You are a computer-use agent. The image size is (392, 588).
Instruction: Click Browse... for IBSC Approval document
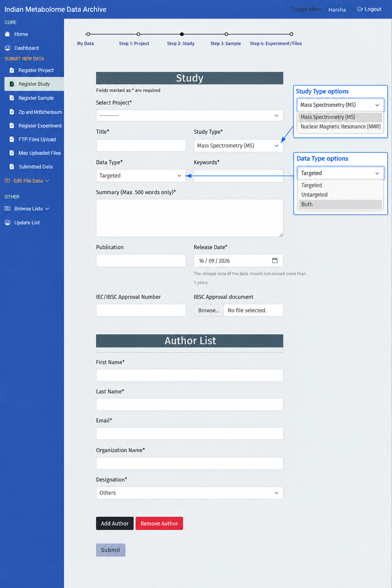209,310
